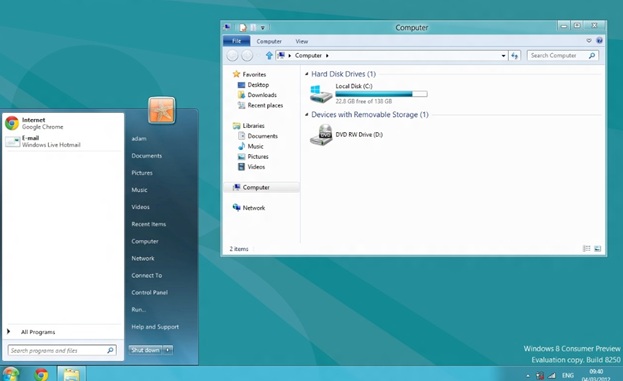This screenshot has width=623, height=381.
Task: Go up one folder level arrow
Action: pos(269,56)
